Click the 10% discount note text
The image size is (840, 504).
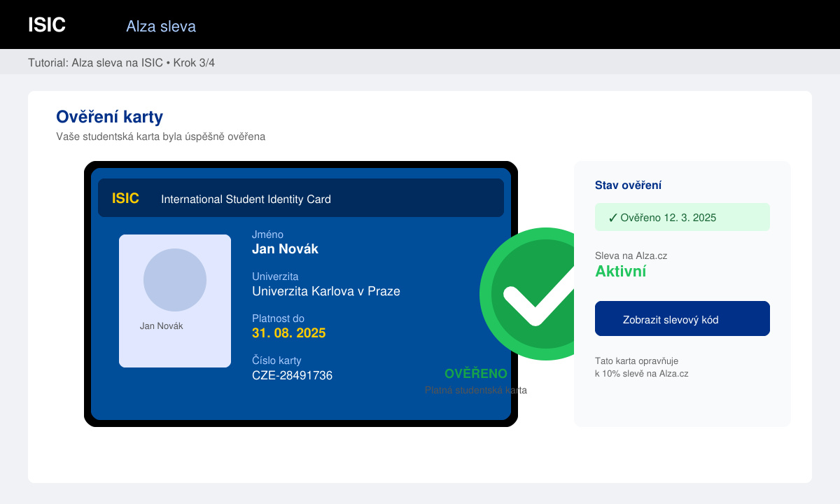point(642,367)
